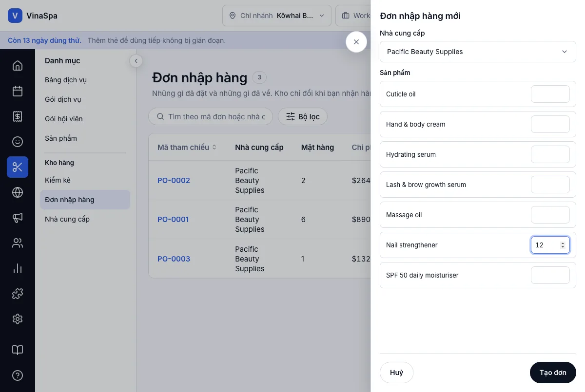This screenshot has width=585, height=392.
Task: Open the receipt dollar icon in sidebar
Action: [18, 116]
